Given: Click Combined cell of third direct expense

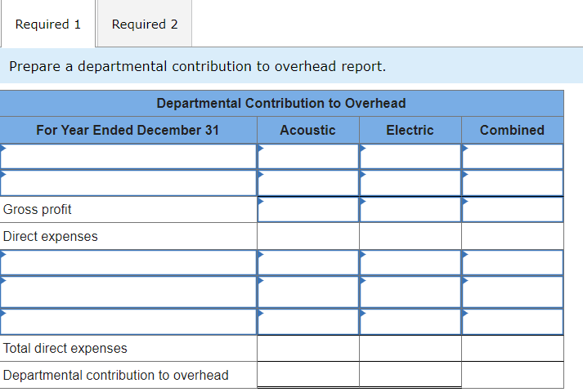Looking at the screenshot, I should pyautogui.click(x=513, y=320).
